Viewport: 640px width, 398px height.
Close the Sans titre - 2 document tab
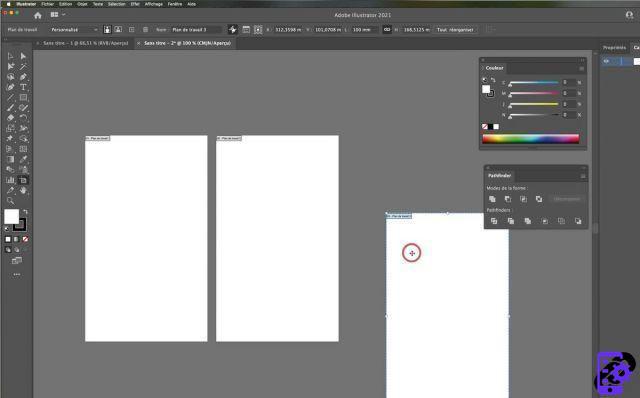click(138, 43)
